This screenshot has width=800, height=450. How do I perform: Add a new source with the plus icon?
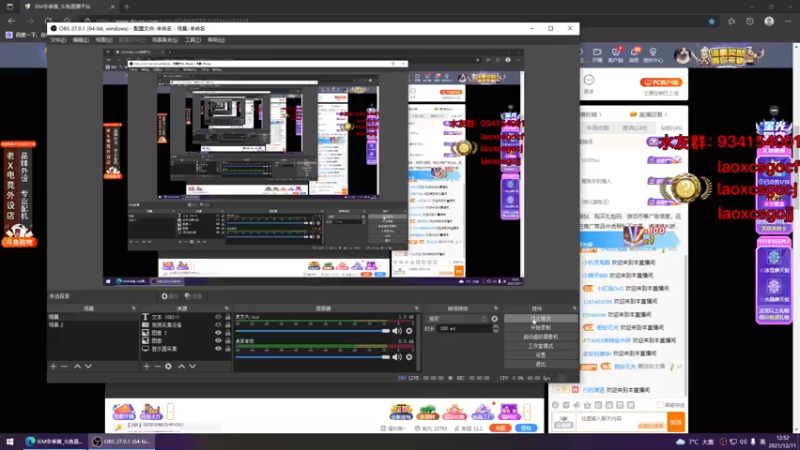146,366
